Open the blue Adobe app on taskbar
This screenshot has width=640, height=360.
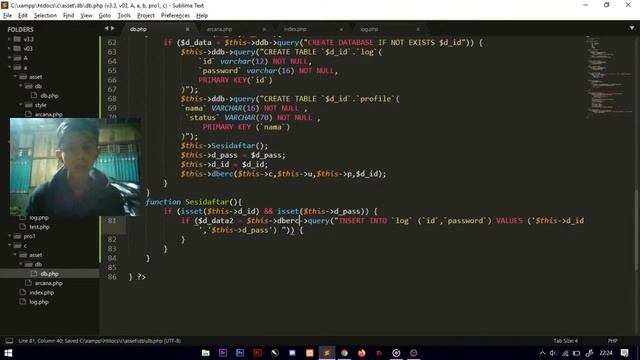click(x=240, y=353)
